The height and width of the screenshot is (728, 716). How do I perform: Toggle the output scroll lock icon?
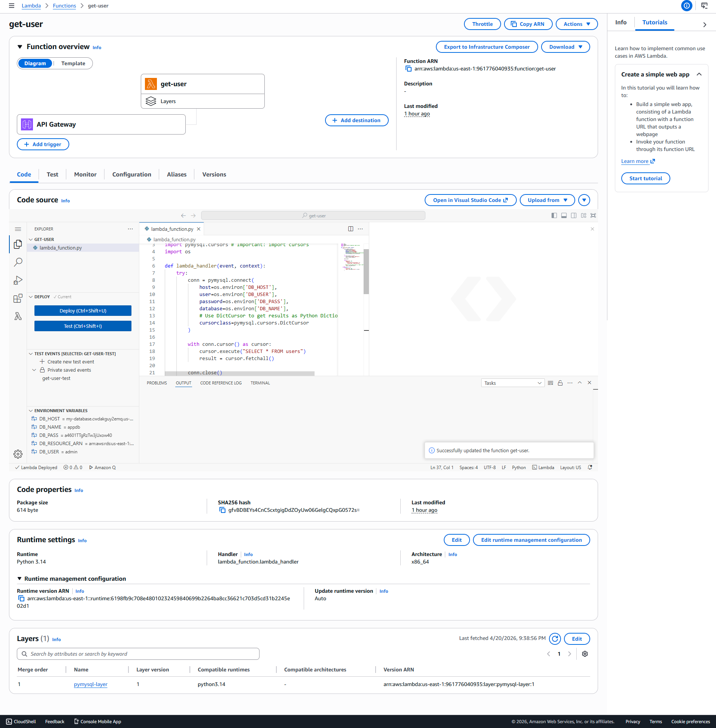pos(560,383)
